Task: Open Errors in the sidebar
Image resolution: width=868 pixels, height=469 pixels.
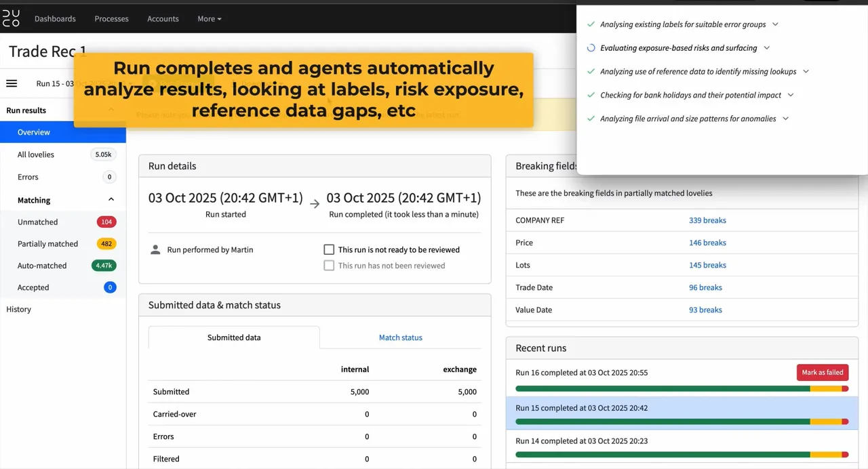Action: pyautogui.click(x=28, y=177)
